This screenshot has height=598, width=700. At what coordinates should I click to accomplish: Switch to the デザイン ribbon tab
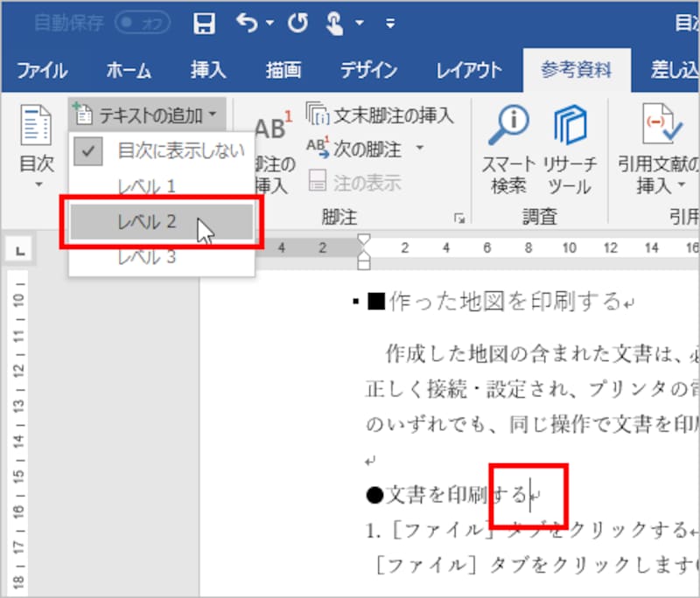(368, 68)
